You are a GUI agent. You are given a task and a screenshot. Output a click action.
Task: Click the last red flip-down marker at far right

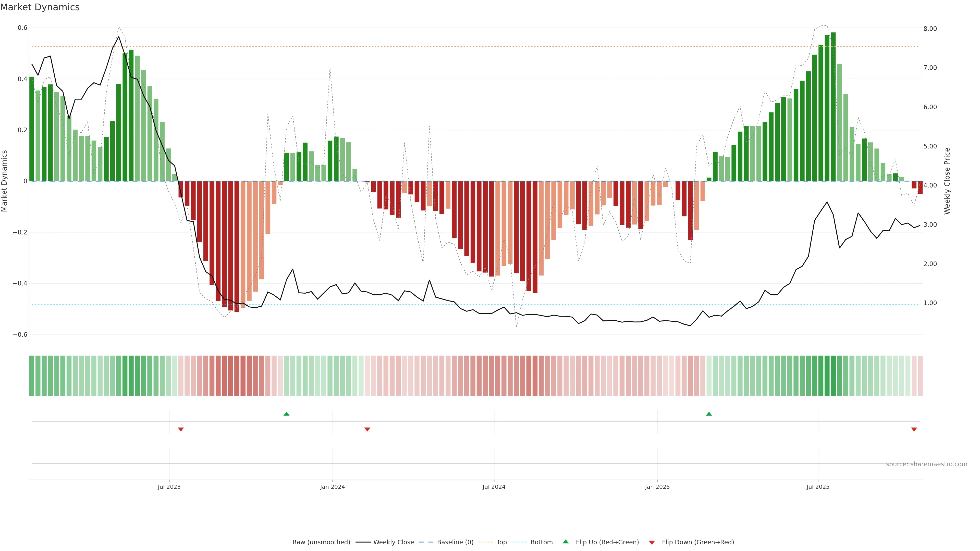point(914,429)
